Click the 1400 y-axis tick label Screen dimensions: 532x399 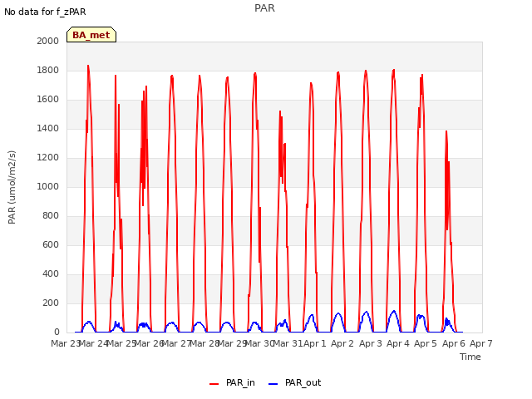[x=48, y=128]
